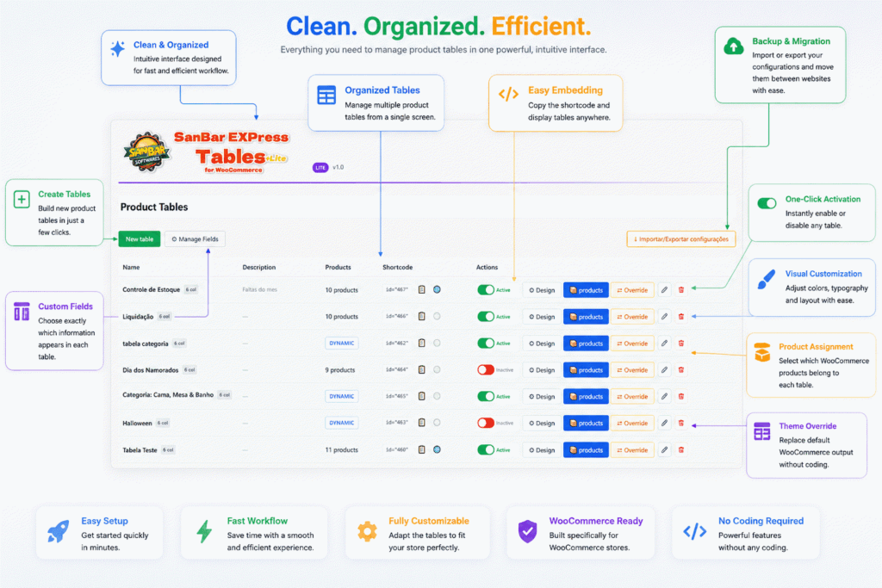Image resolution: width=882 pixels, height=588 pixels.
Task: Edit Cama, Mesa & Banho table pencil icon
Action: click(664, 396)
